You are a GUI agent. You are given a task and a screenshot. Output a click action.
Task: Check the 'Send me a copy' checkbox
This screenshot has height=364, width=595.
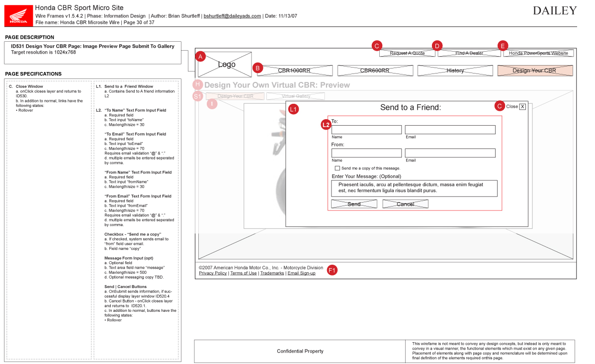(338, 168)
